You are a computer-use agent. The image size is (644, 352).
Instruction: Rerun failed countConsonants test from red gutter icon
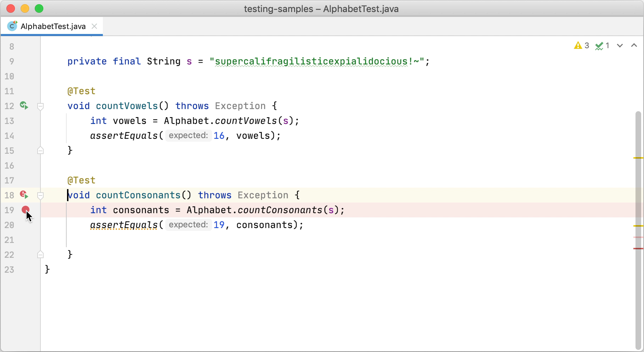pyautogui.click(x=24, y=195)
